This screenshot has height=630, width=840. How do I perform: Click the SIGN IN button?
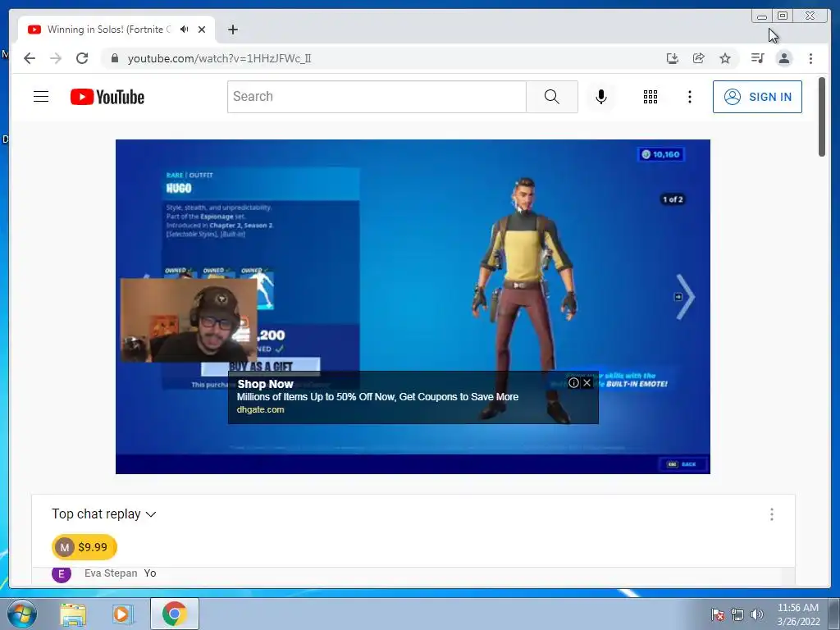coord(757,97)
